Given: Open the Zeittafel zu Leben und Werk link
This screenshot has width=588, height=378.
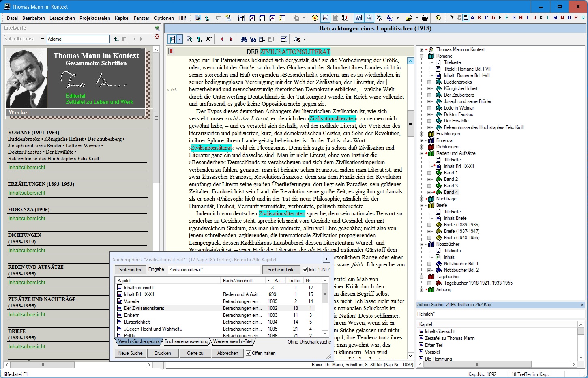Looking at the screenshot, I should coord(99,102).
